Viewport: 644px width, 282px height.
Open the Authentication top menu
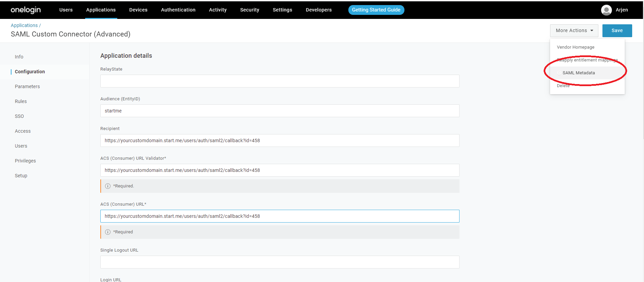click(x=178, y=10)
